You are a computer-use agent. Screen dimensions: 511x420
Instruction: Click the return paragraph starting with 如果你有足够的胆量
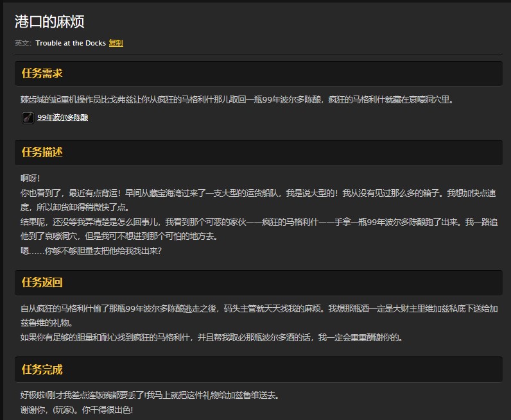click(x=211, y=337)
